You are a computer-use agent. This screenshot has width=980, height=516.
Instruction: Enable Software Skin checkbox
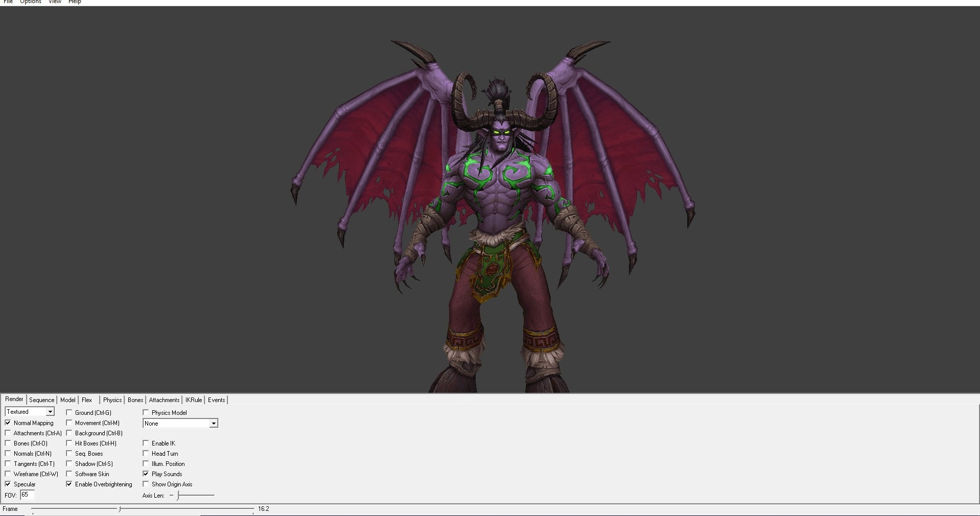69,474
